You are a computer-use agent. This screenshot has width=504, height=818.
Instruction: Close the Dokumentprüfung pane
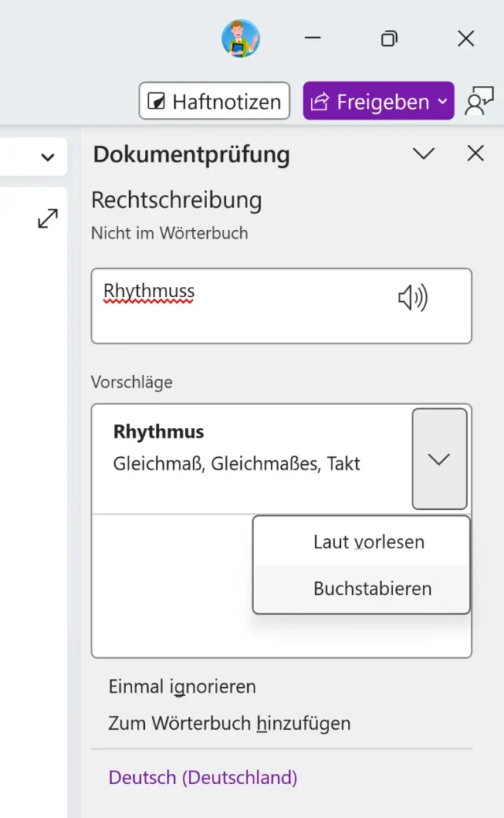point(476,154)
